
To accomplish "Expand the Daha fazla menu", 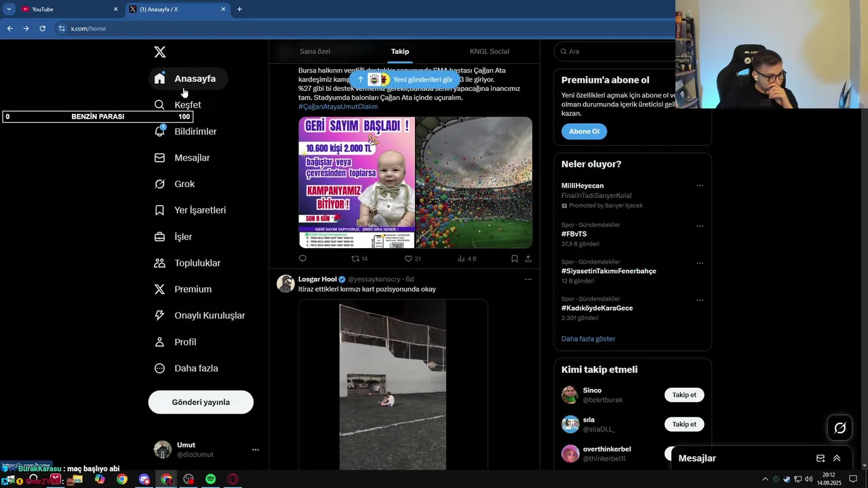I will coord(186,369).
